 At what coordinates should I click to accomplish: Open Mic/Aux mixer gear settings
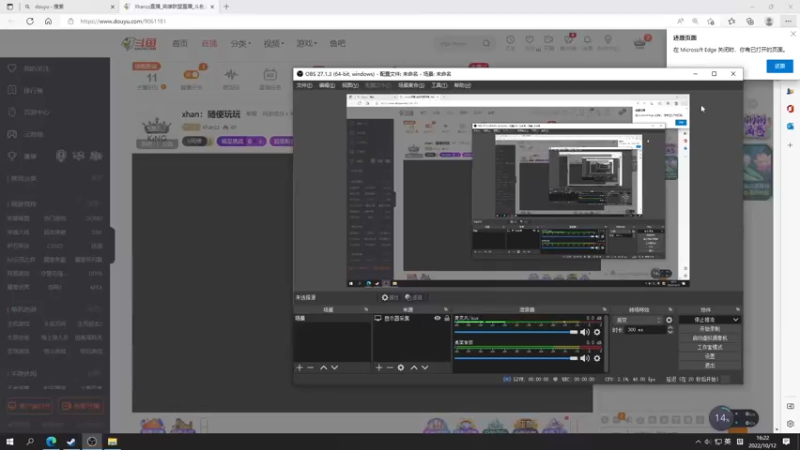[597, 332]
